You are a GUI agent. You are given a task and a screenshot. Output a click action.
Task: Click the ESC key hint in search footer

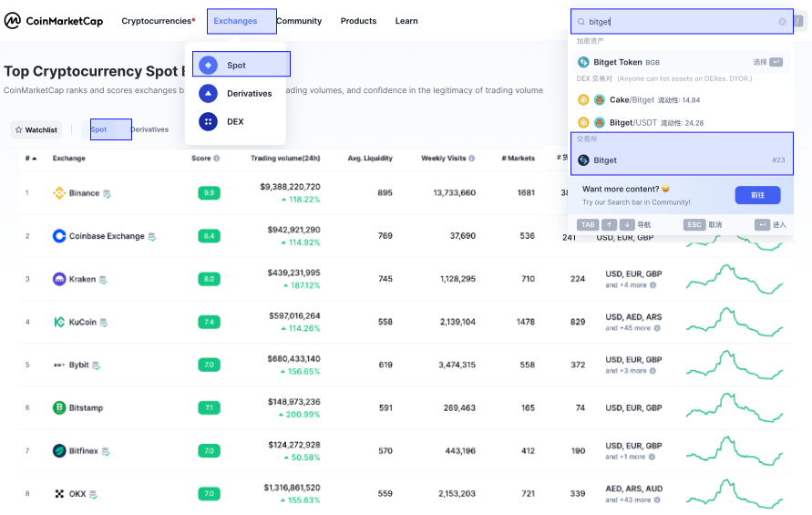tap(694, 225)
